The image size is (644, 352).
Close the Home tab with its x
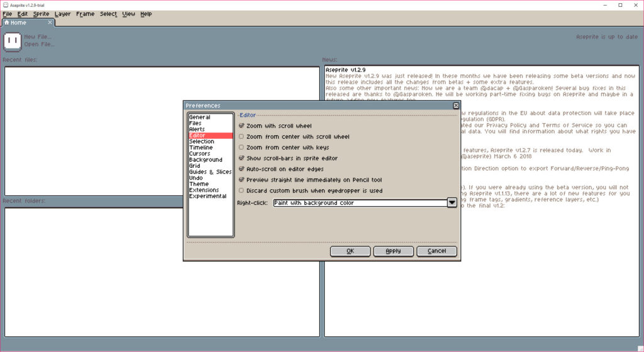coord(50,23)
